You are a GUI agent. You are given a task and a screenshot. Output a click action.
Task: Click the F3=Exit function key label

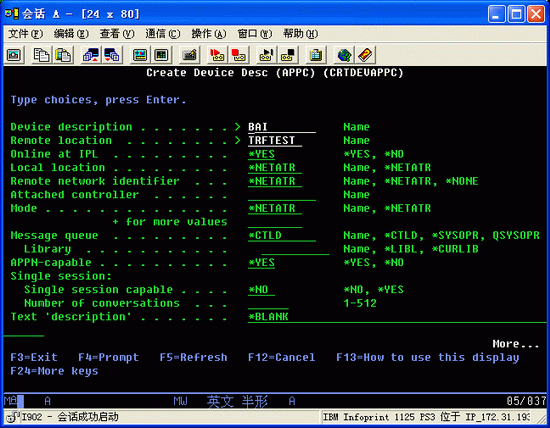[34, 357]
